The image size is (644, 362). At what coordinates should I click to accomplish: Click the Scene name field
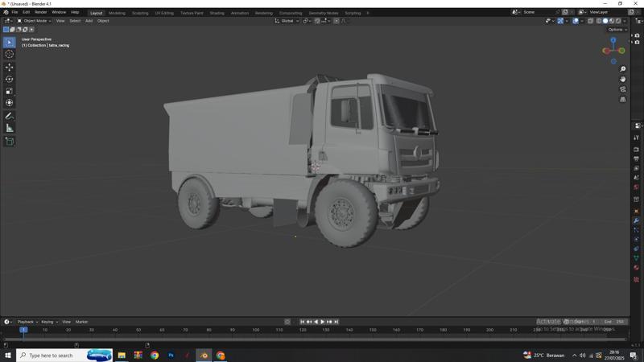539,12
